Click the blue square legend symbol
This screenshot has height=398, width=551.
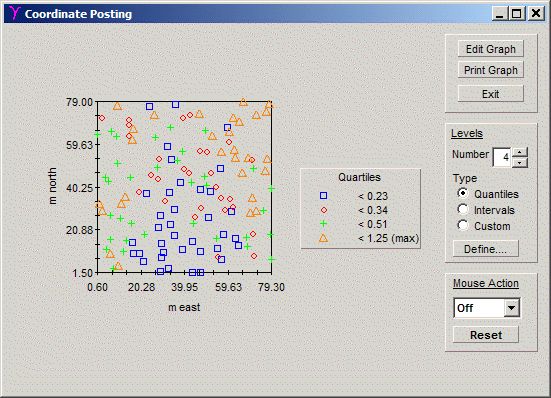[x=323, y=196]
